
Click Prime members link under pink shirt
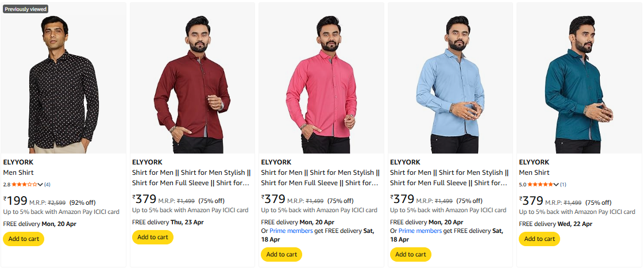291,231
